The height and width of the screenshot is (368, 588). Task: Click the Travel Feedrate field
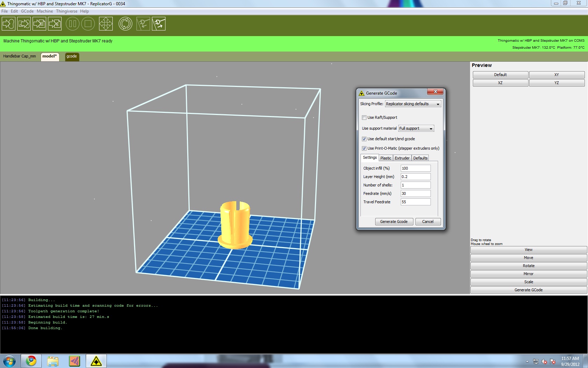pos(415,202)
